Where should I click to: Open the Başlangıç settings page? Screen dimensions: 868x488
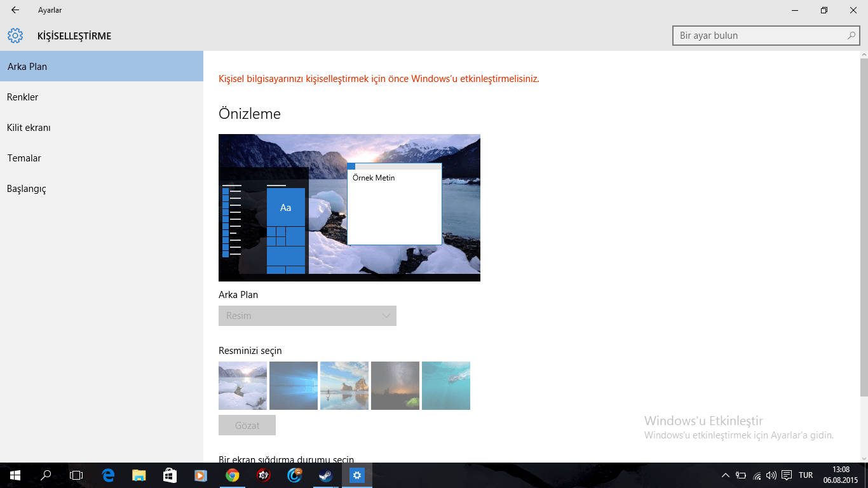pyautogui.click(x=102, y=188)
